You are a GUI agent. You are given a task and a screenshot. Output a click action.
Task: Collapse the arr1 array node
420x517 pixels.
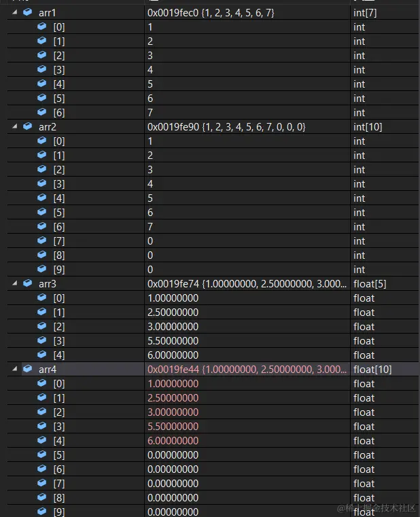tap(14, 12)
